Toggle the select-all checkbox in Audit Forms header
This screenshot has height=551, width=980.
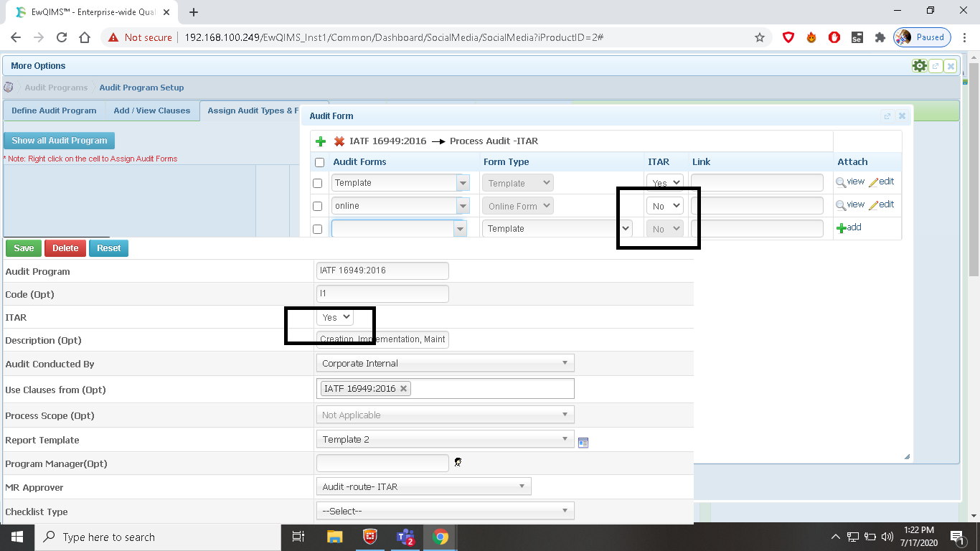coord(319,162)
